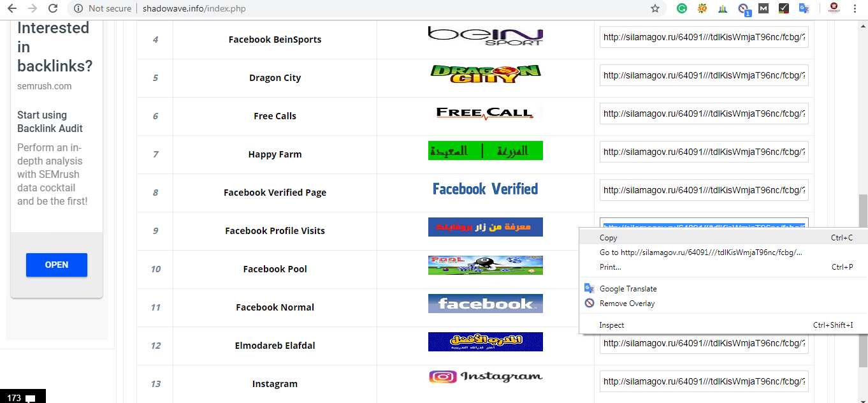This screenshot has height=403, width=868.
Task: Click the Facebook BeinSports URL field
Action: pyautogui.click(x=704, y=37)
